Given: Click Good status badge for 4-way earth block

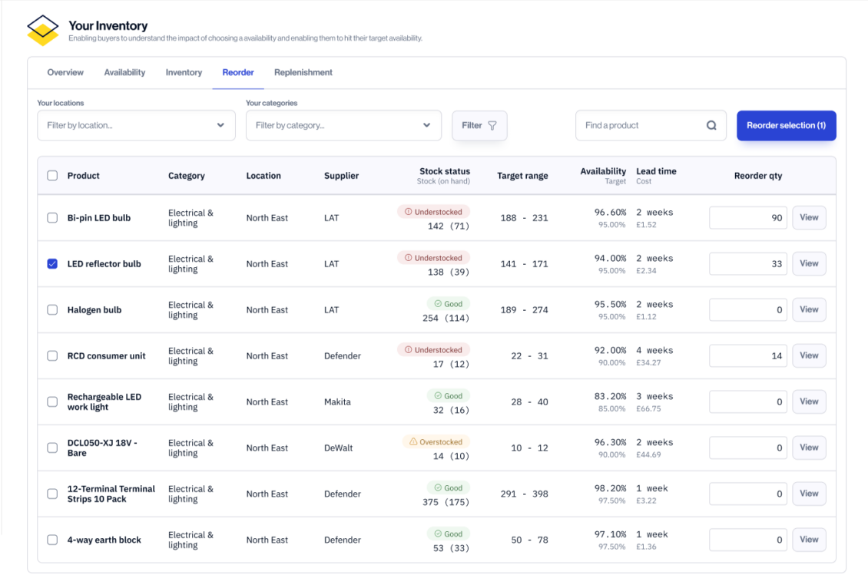Looking at the screenshot, I should [x=448, y=534].
